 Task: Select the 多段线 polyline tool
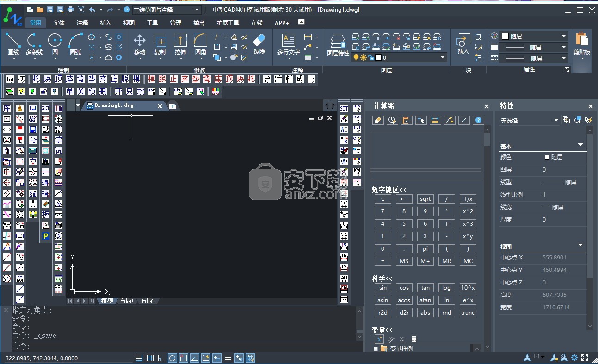[34, 44]
